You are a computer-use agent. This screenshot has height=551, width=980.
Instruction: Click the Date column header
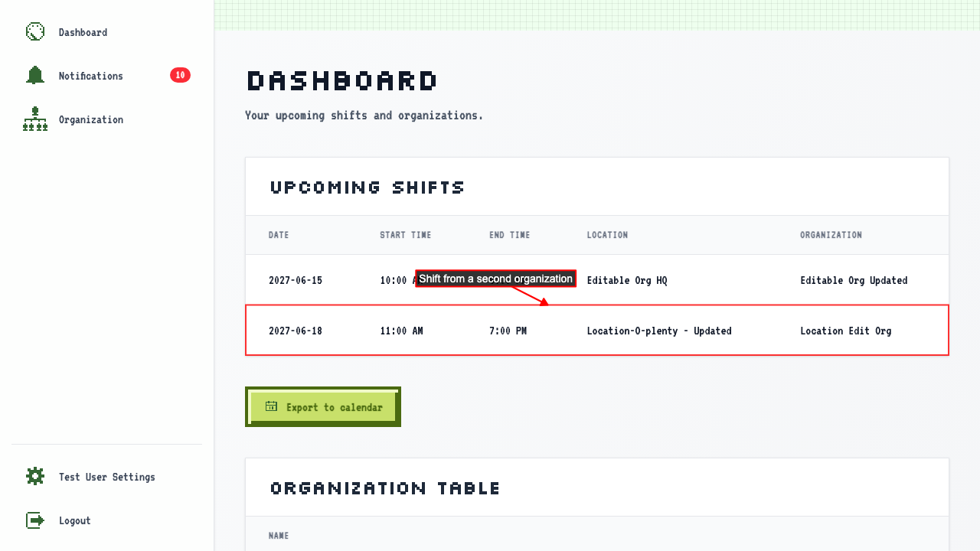[279, 235]
